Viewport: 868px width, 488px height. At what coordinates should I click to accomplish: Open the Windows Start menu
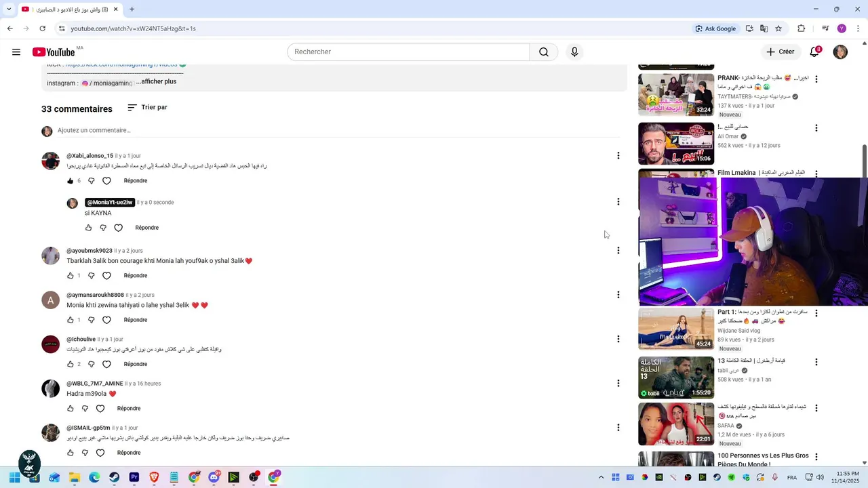[x=14, y=477]
